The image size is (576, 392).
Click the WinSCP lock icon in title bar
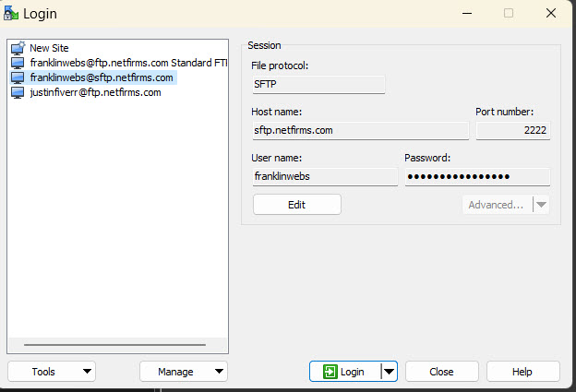pyautogui.click(x=9, y=13)
